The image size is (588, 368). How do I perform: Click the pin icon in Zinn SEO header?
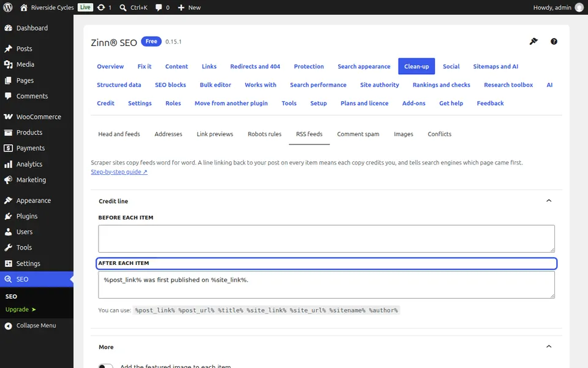click(x=533, y=41)
